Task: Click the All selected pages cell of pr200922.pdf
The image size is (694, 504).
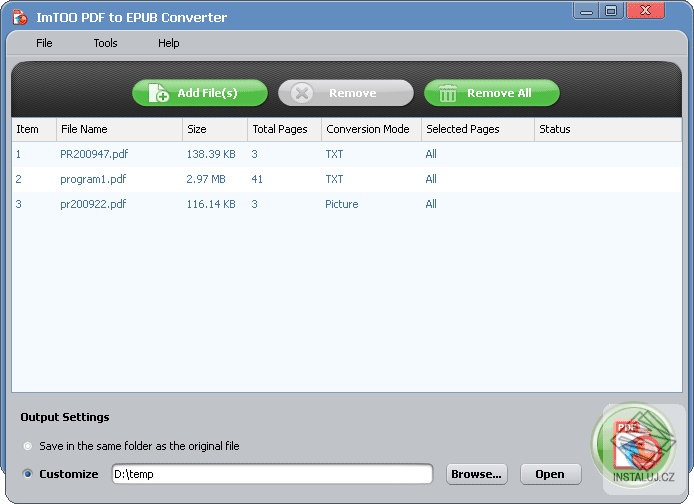Action: tap(431, 204)
